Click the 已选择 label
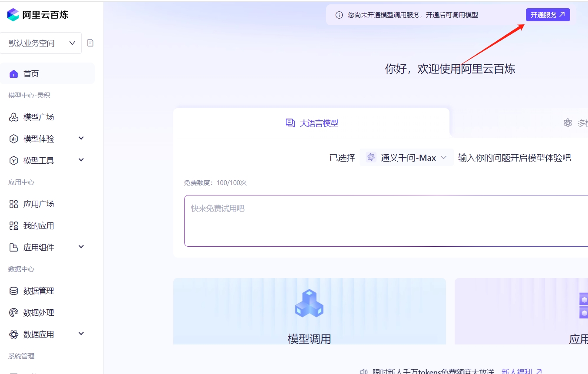Viewport: 588px width, 374px height. (x=342, y=158)
